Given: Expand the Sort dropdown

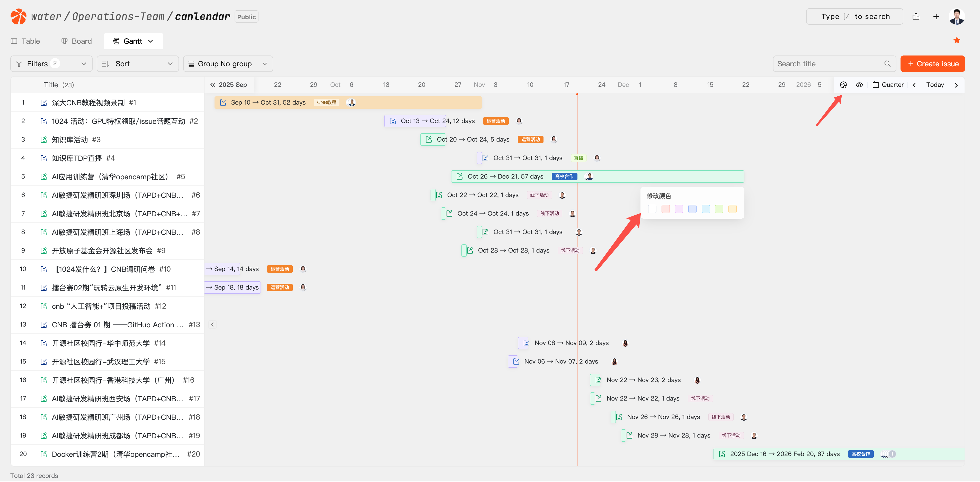Looking at the screenshot, I should (x=137, y=64).
